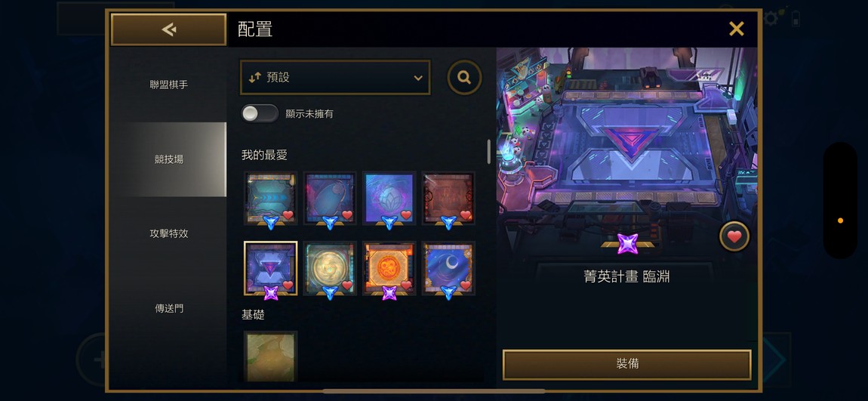868x401 pixels.
Task: Select the basic green arena thumbnail
Action: coord(271,356)
